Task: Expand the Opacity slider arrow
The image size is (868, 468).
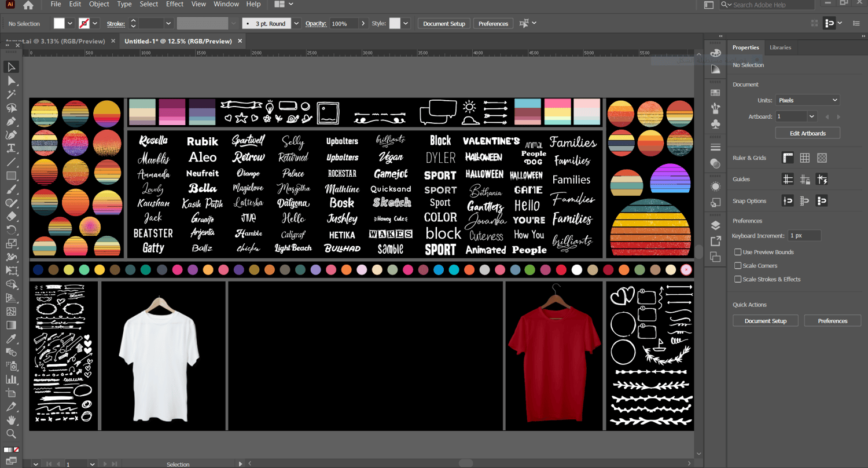Action: [363, 24]
